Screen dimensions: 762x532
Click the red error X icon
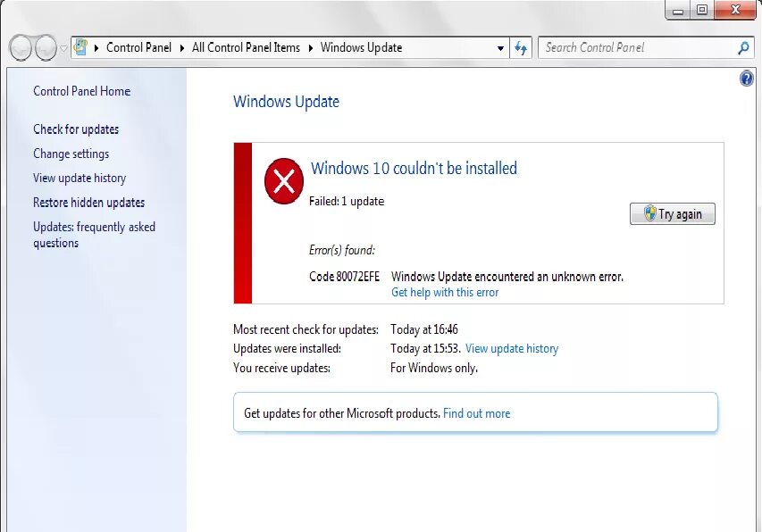point(284,181)
